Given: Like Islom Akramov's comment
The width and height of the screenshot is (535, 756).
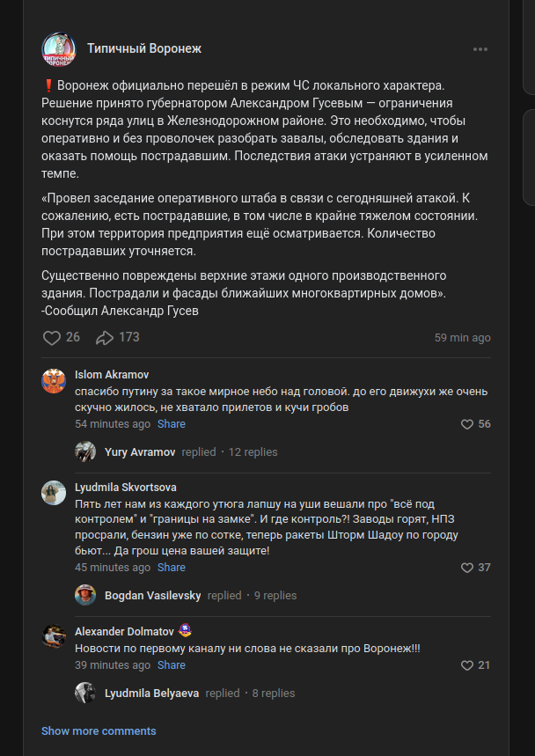Looking at the screenshot, I should pyautogui.click(x=467, y=424).
